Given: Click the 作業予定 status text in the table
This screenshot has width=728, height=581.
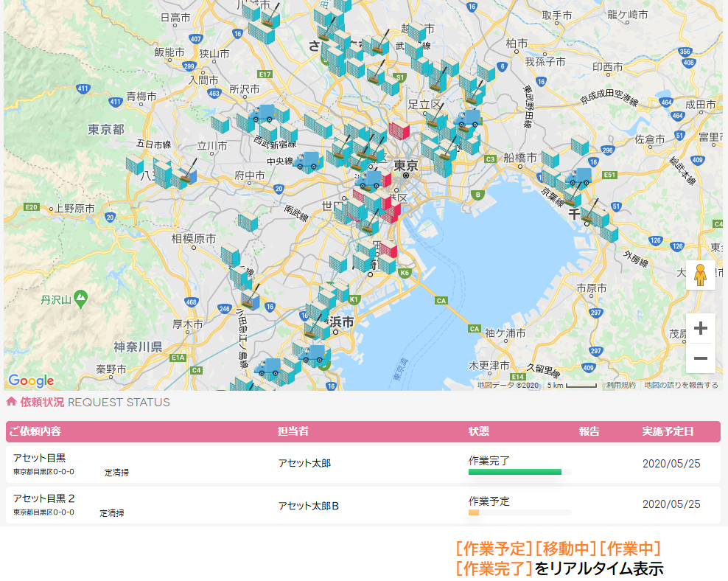Looking at the screenshot, I should click(x=489, y=501).
